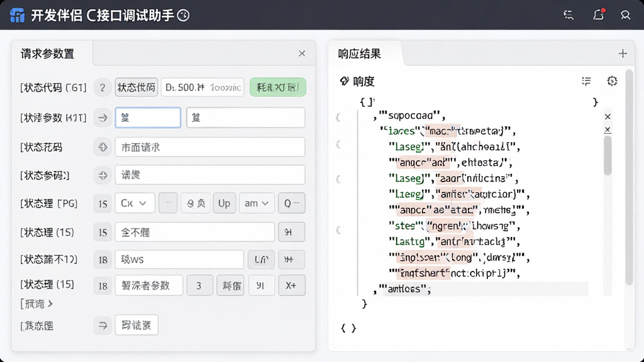Click the X beside the "sopocoaa" line
The width and height of the screenshot is (644, 362).
coord(608,116)
